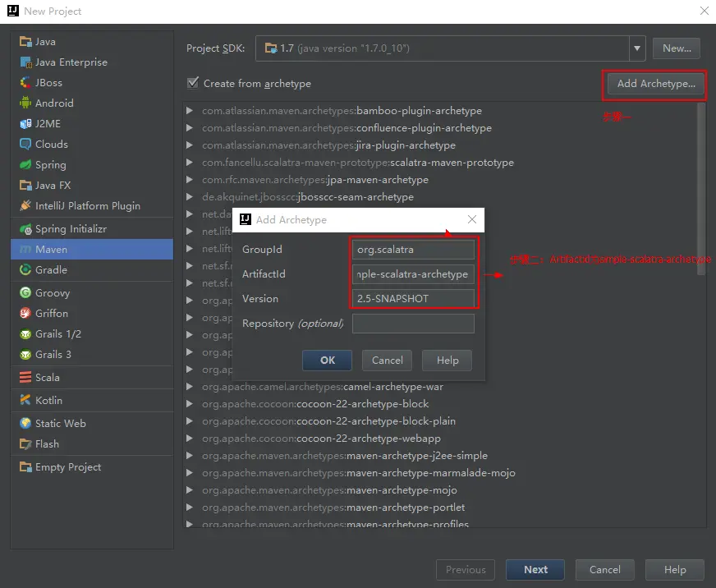Select the J2ME icon
Image resolution: width=716 pixels, height=588 pixels.
25,124
